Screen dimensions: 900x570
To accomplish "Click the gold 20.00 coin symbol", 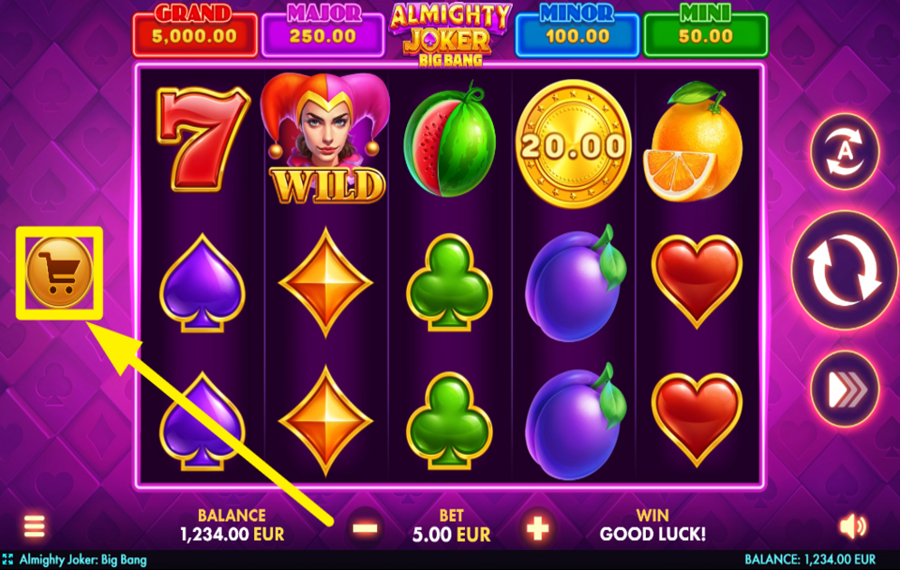I will 573,144.
